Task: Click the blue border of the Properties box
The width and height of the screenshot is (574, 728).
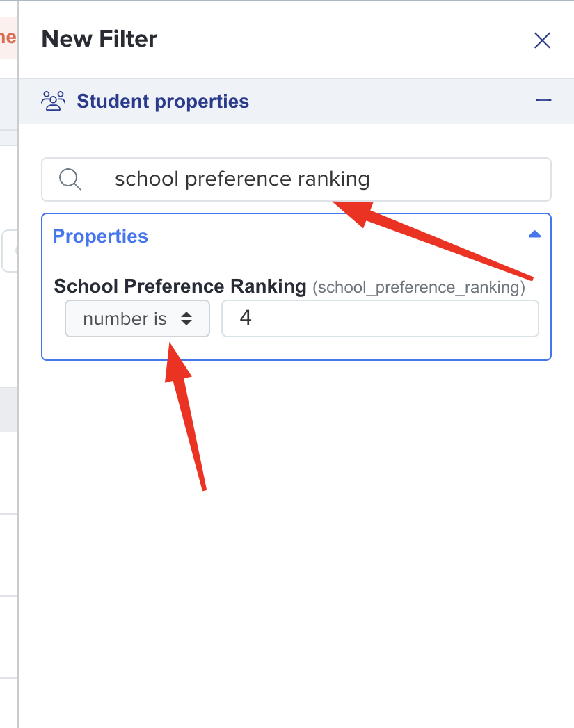Action: point(296,359)
